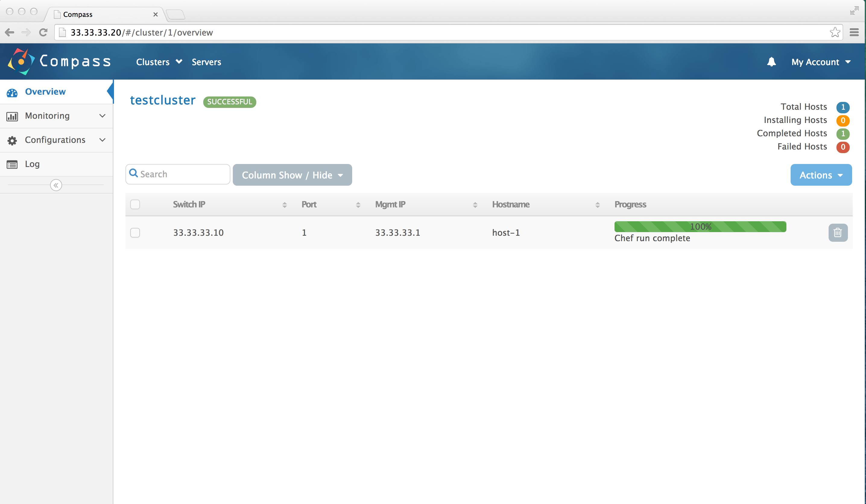Open the Column Show / Hide dropdown
The width and height of the screenshot is (866, 504).
click(x=292, y=175)
